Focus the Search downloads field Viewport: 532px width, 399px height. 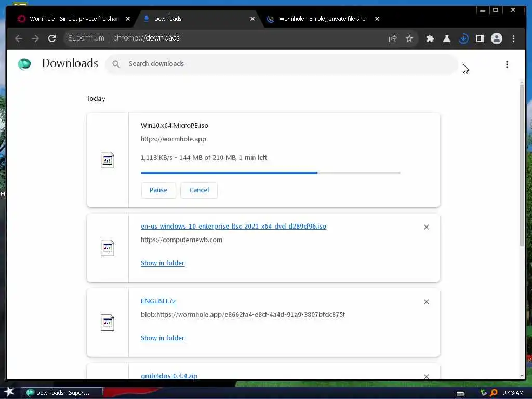click(282, 64)
